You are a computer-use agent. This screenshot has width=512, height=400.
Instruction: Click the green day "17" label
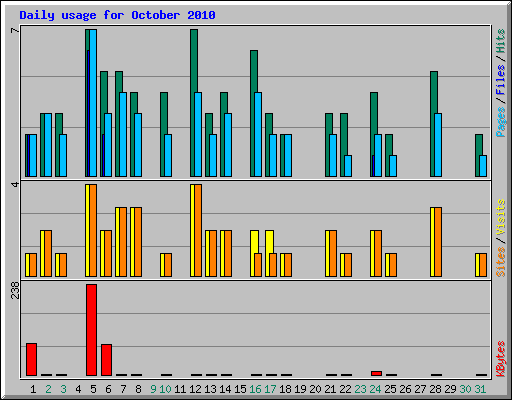(x=270, y=389)
